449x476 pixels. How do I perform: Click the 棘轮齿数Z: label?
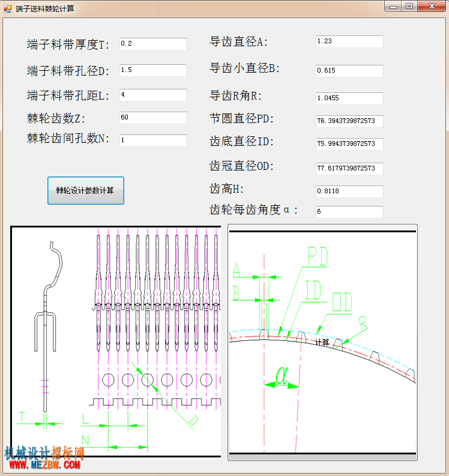[56, 118]
